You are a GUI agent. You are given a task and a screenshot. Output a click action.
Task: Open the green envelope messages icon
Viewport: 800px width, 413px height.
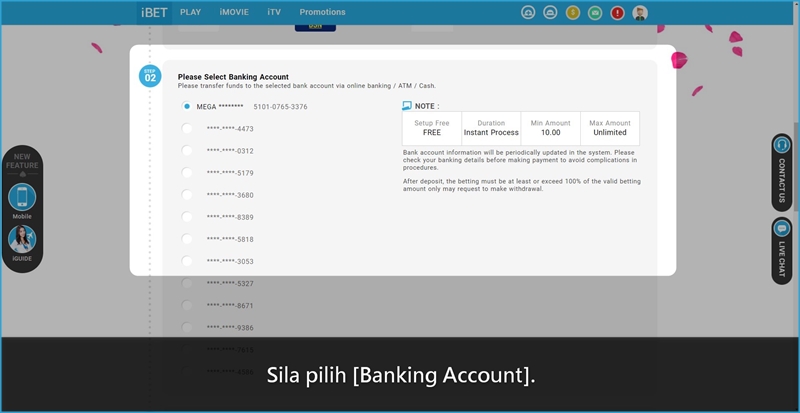coord(595,13)
